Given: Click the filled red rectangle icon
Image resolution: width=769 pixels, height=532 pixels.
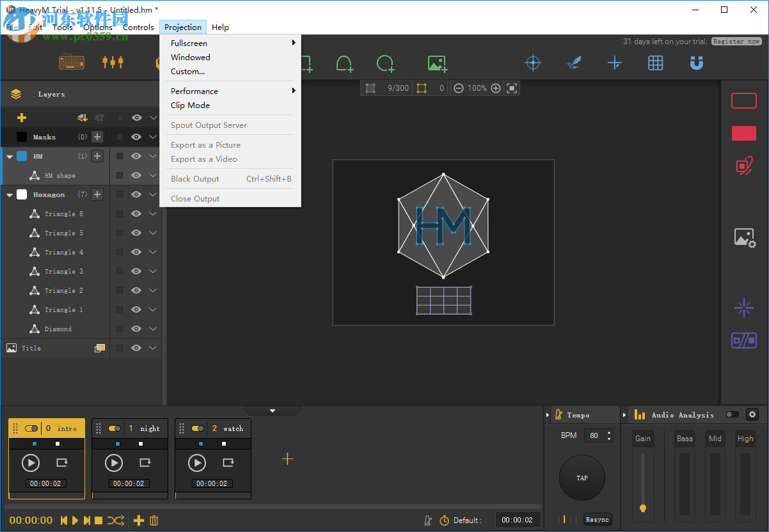Looking at the screenshot, I should point(743,133).
